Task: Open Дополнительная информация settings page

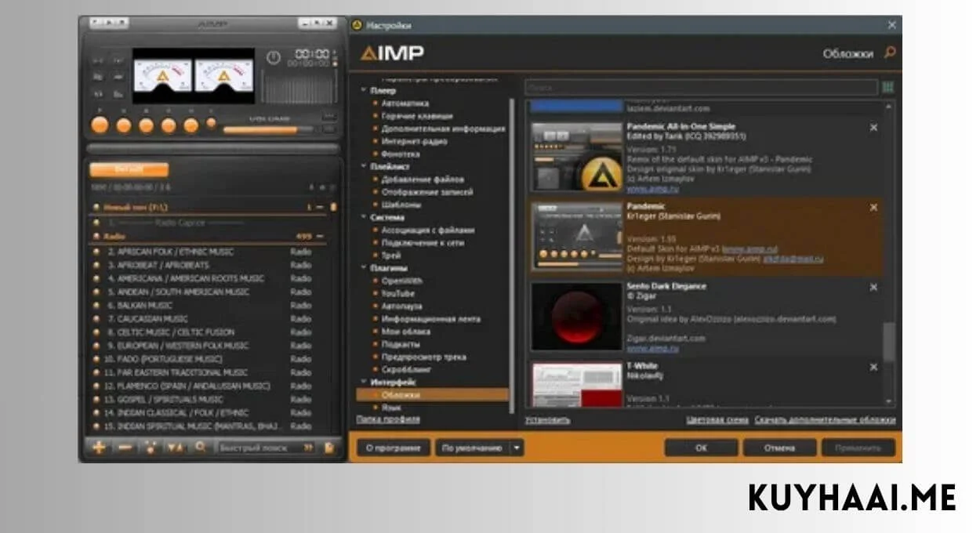Action: [443, 129]
